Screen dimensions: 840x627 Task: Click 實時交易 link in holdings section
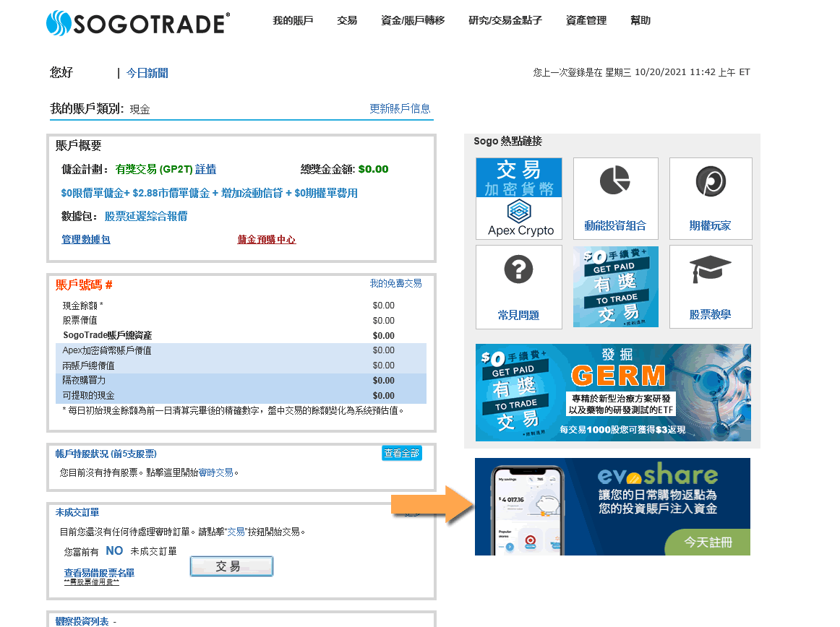[216, 473]
